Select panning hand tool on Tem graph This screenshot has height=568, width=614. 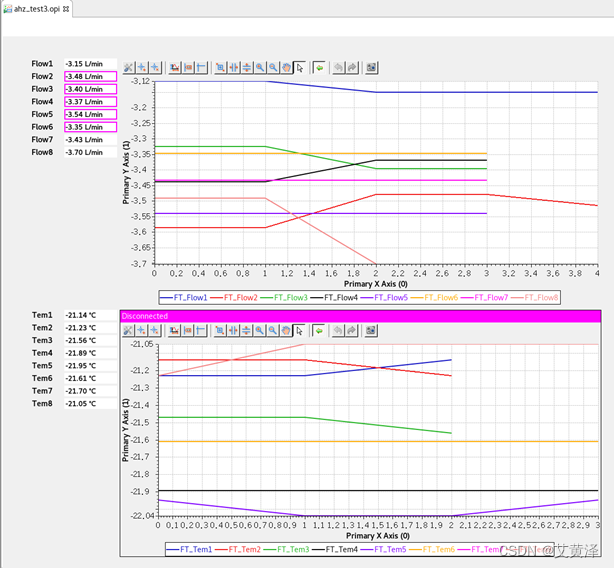pos(286,331)
